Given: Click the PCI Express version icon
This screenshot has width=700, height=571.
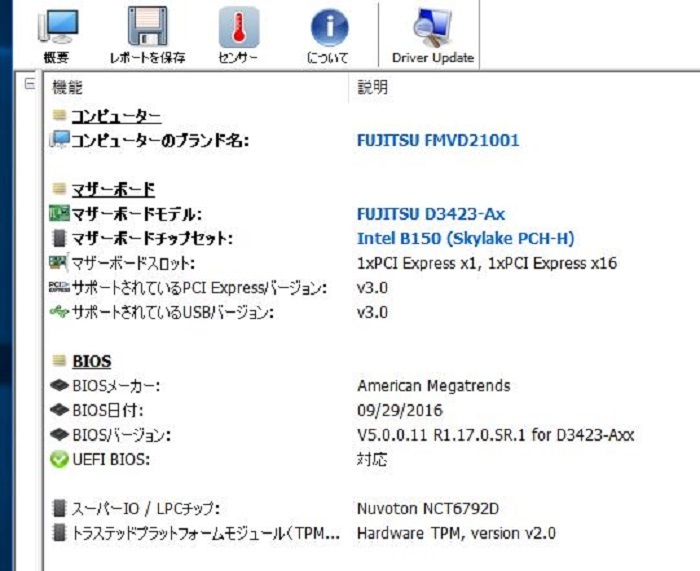Looking at the screenshot, I should pyautogui.click(x=59, y=288).
